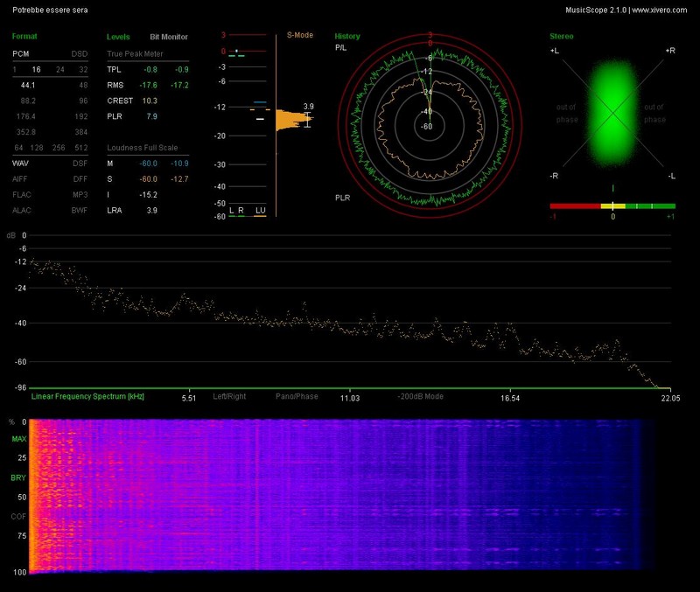Switch spectrum to Pano/Phase mode
The width and height of the screenshot is (700, 592).
tap(297, 397)
